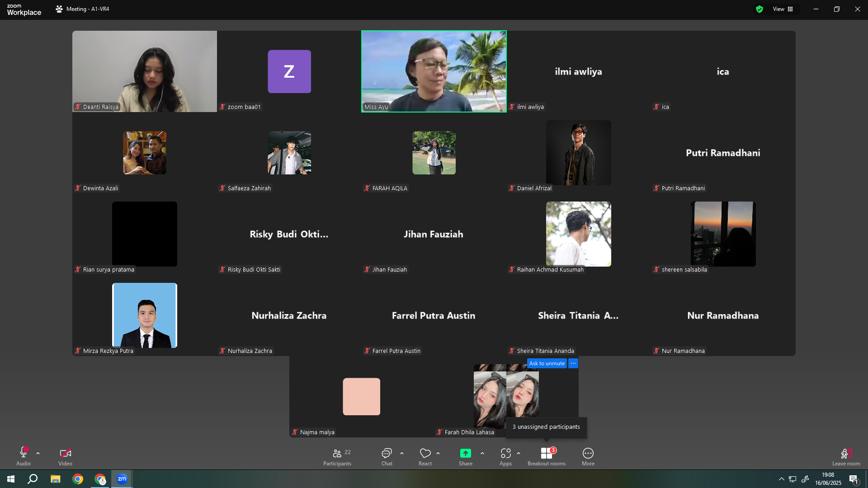Open the View layout menu
The image size is (868, 488).
click(783, 9)
